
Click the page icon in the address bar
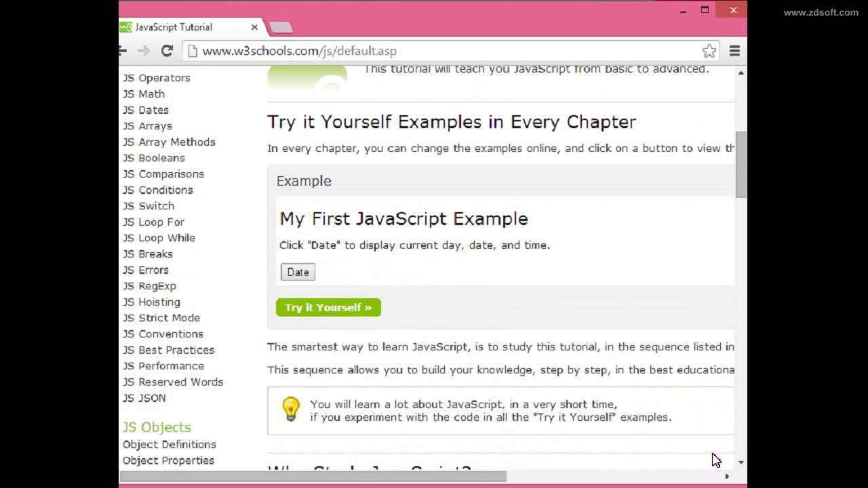point(193,51)
